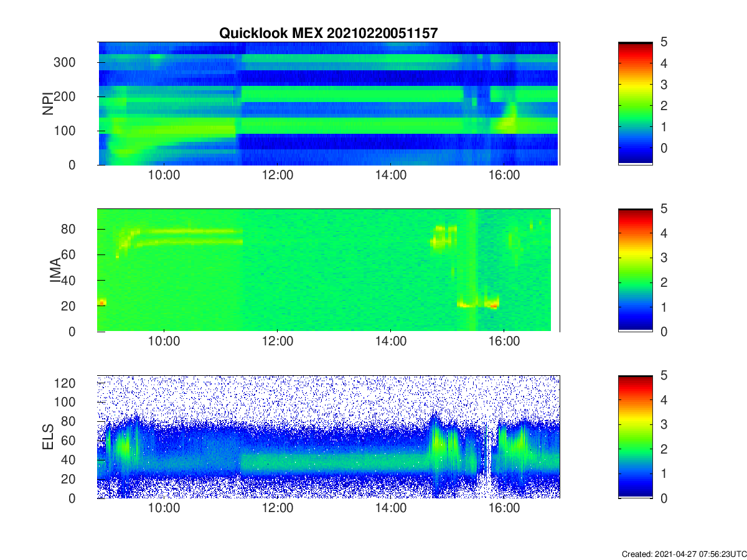Screen dimensions: 747x560
Task: Select the ELS spectrogram plot area
Action: coord(328,437)
